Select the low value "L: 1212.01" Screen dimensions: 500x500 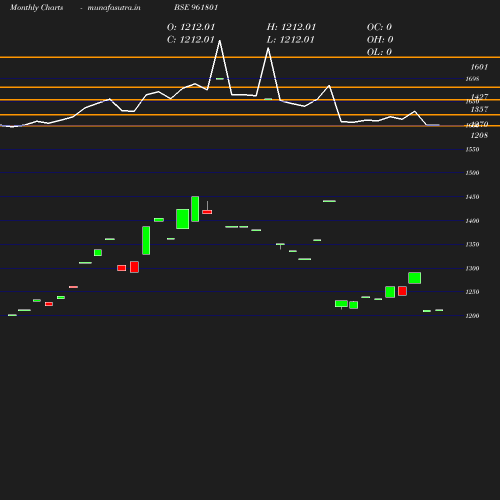[x=290, y=39]
